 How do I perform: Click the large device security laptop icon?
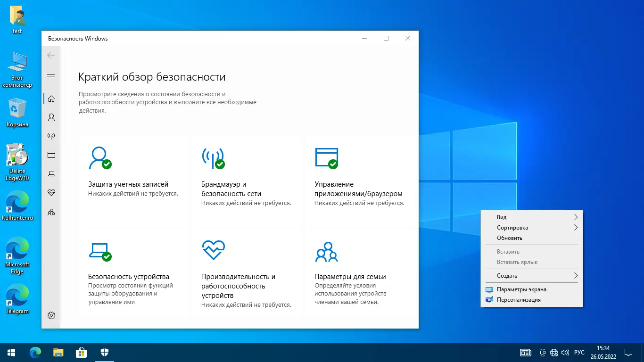point(100,251)
